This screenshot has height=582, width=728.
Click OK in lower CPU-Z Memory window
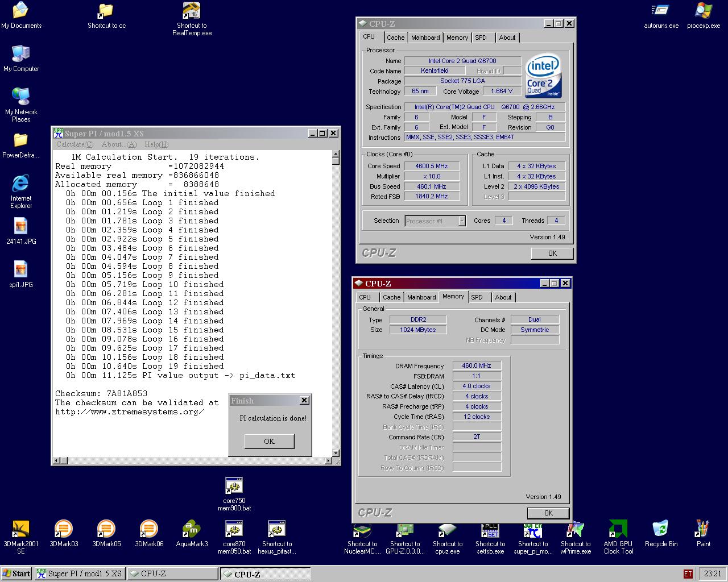(x=548, y=513)
